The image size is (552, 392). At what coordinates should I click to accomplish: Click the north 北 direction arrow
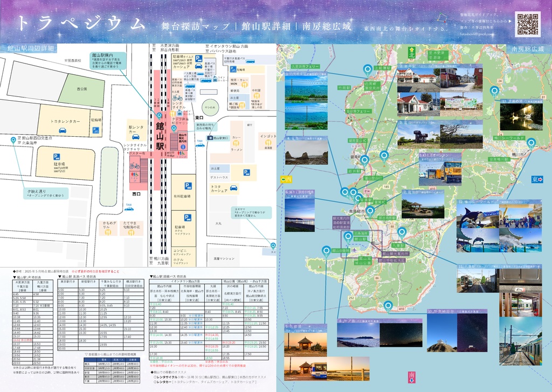coord(411,53)
